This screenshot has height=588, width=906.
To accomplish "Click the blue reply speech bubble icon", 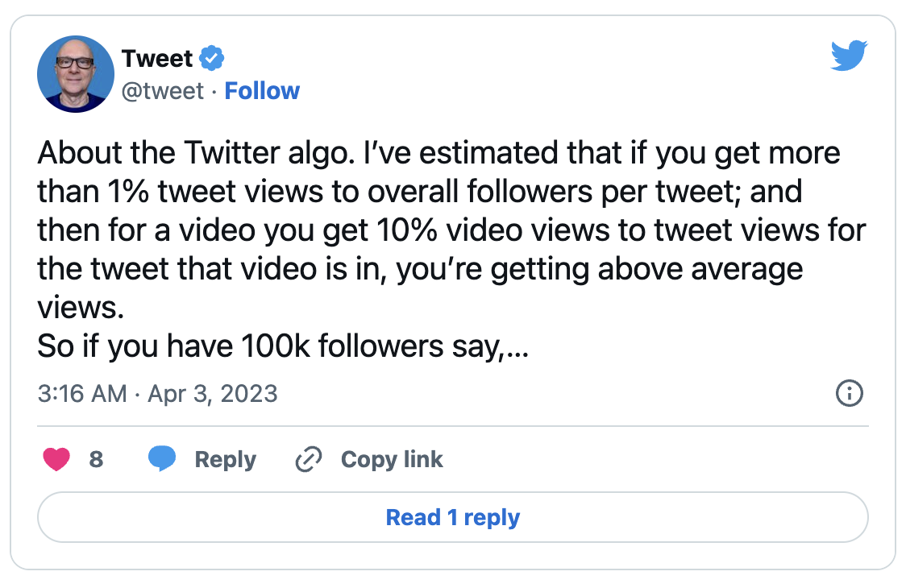I will (162, 458).
